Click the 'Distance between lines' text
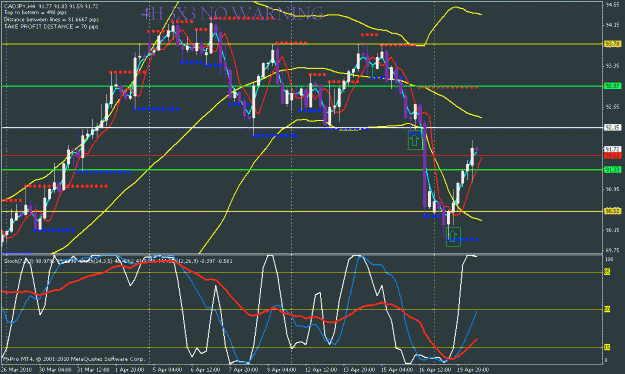 (x=51, y=20)
